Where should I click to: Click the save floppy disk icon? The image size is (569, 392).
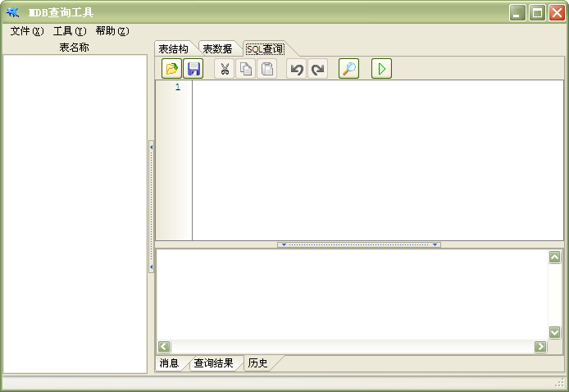click(193, 69)
